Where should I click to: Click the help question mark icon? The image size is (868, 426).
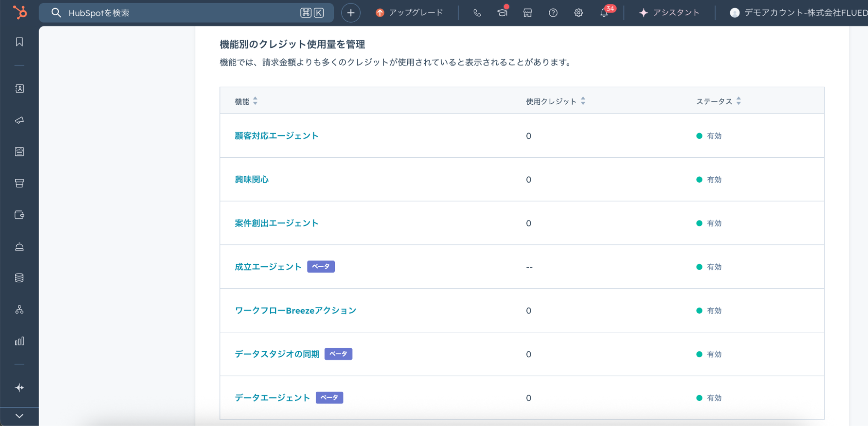pyautogui.click(x=553, y=13)
